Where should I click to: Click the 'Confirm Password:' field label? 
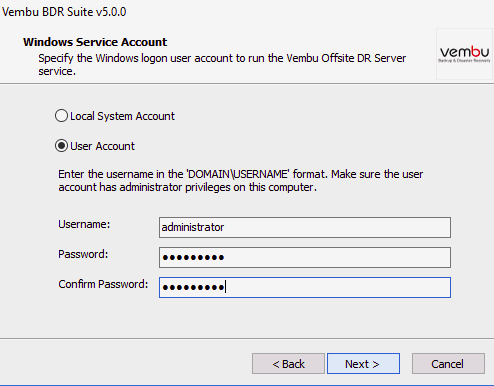point(103,284)
